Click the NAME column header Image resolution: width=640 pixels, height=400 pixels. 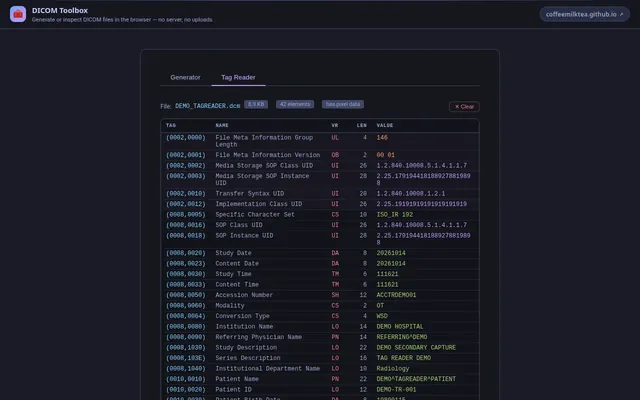pyautogui.click(x=222, y=125)
